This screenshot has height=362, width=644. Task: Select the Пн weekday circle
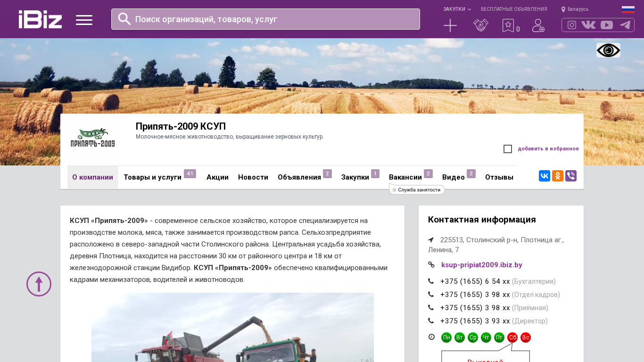(446, 337)
